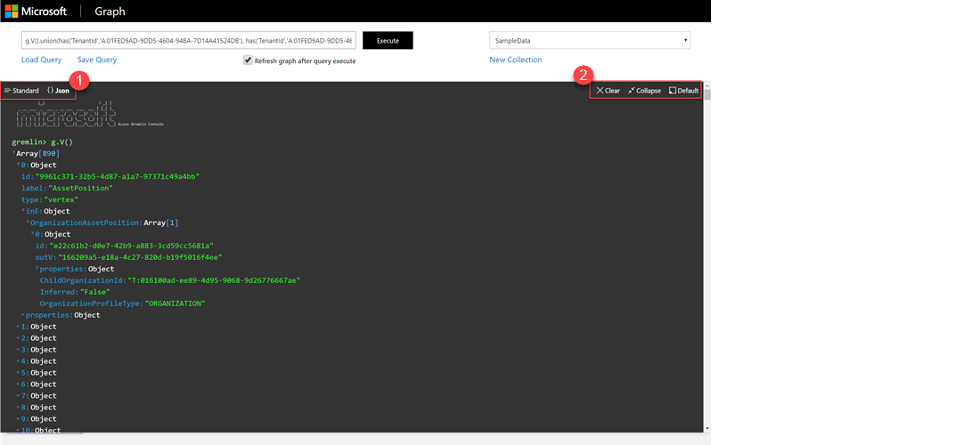The width and height of the screenshot is (980, 445).
Task: Open the Save Query link
Action: click(x=97, y=60)
